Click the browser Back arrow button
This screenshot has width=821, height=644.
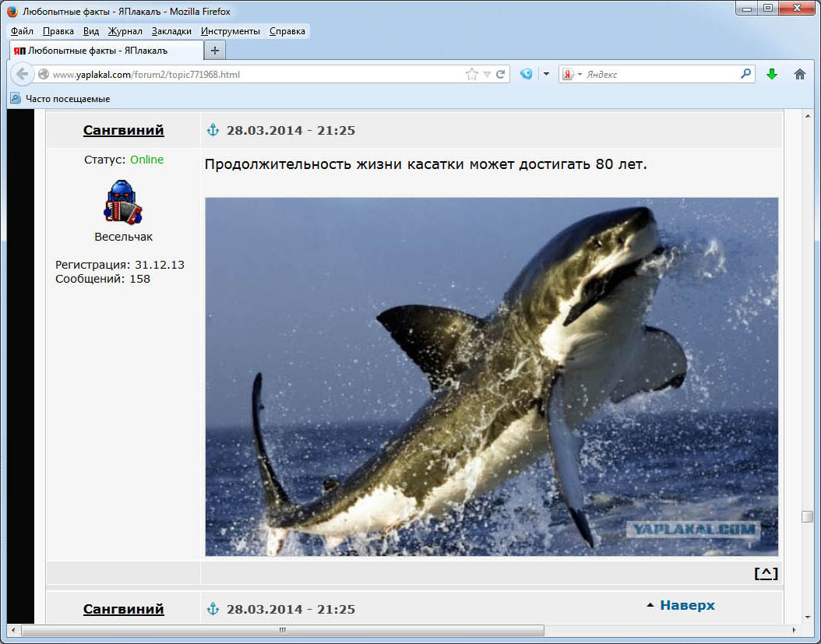pyautogui.click(x=22, y=75)
